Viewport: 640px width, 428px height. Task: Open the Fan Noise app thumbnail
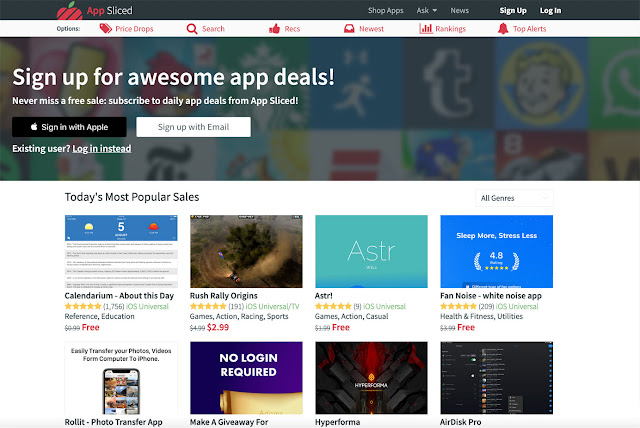(497, 251)
